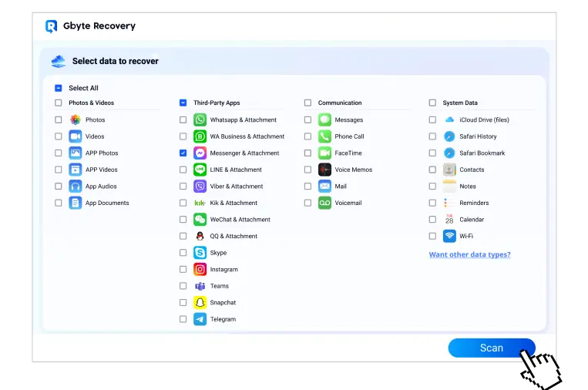
Task: Click the Kik logo icon
Action: coord(200,203)
